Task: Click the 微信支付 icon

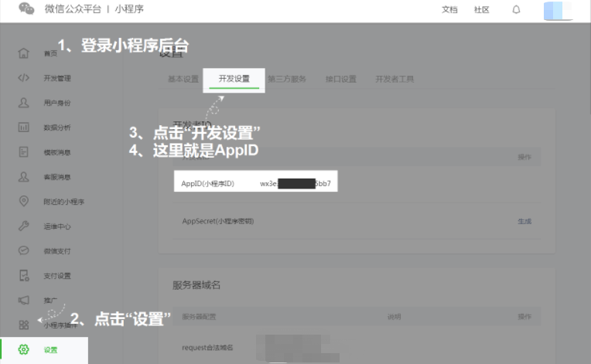Action: coord(23,250)
